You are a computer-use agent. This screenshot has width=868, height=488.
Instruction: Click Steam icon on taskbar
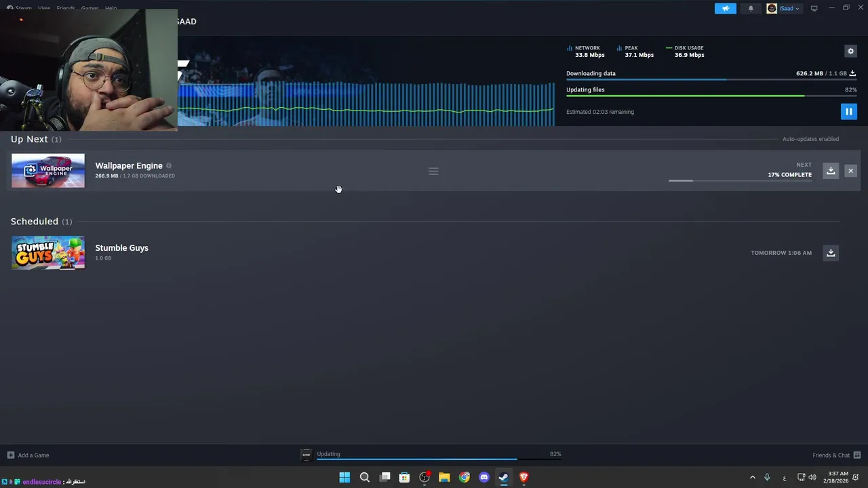click(x=504, y=477)
